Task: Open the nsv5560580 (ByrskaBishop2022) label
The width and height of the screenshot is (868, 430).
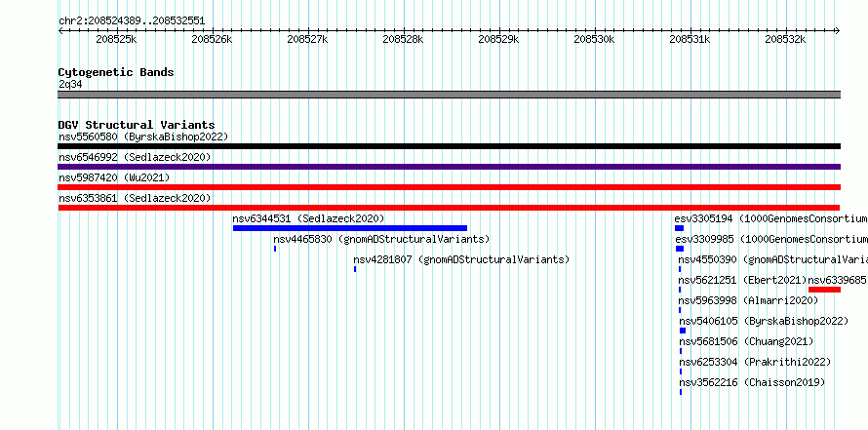Action: tap(142, 137)
